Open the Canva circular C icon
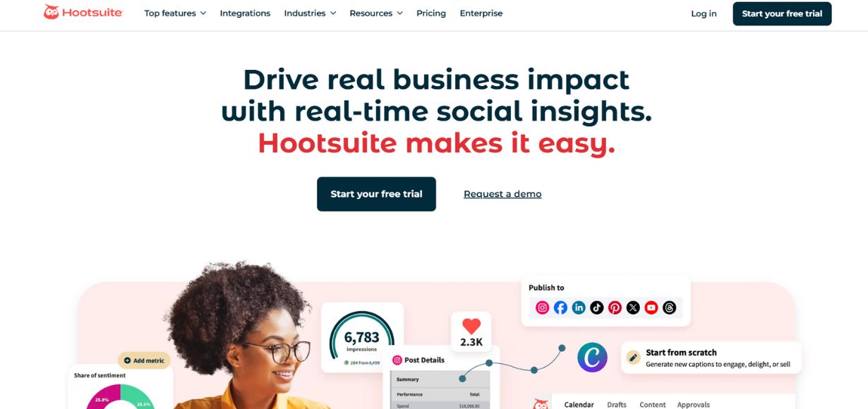 point(592,358)
